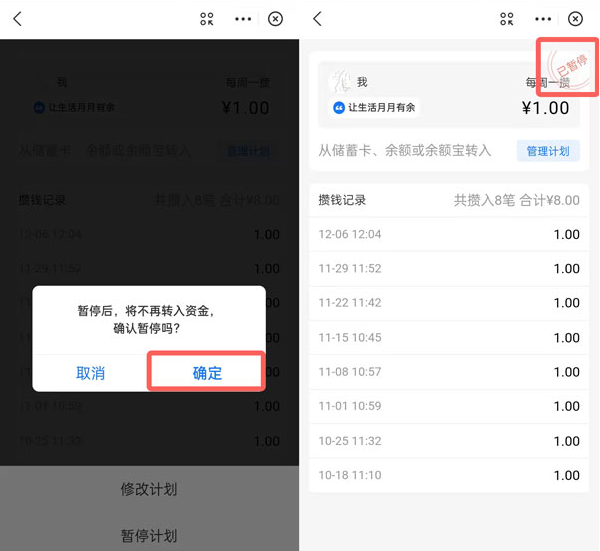Tap 攒钱记录 header on the right screen
Image resolution: width=600 pixels, height=551 pixels.
coord(342,200)
